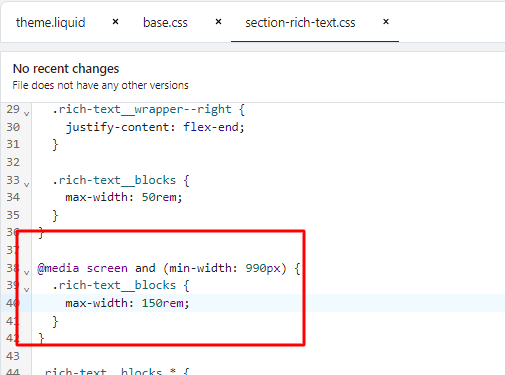505x375 pixels.
Task: Collapse the code block at line 29
Action: click(27, 114)
